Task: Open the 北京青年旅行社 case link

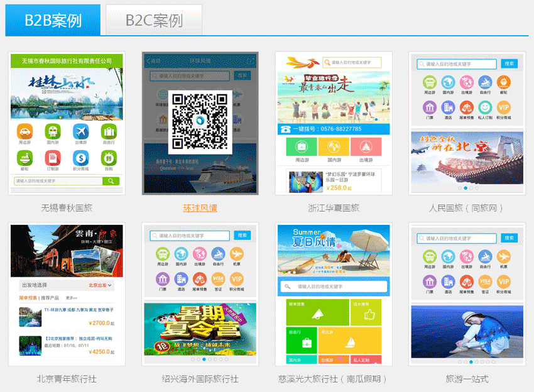Action: click(x=67, y=379)
